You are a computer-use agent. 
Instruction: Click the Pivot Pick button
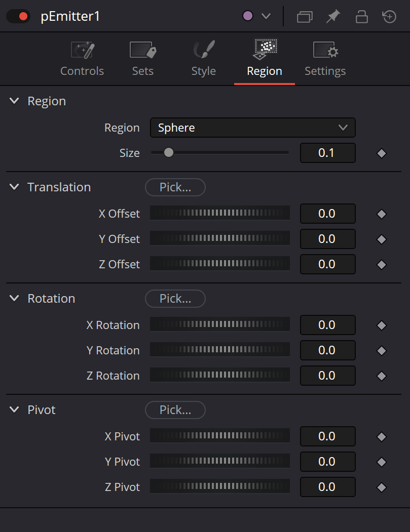(175, 410)
